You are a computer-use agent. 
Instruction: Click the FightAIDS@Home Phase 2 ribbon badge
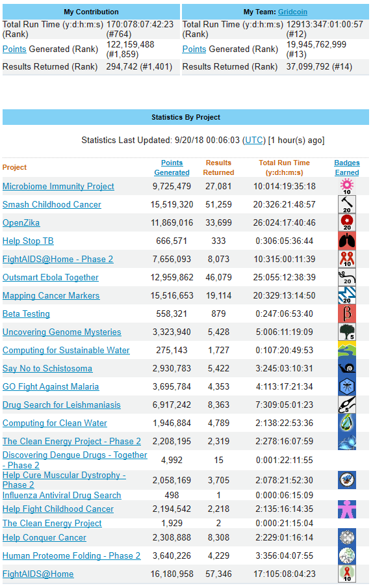coord(347,259)
